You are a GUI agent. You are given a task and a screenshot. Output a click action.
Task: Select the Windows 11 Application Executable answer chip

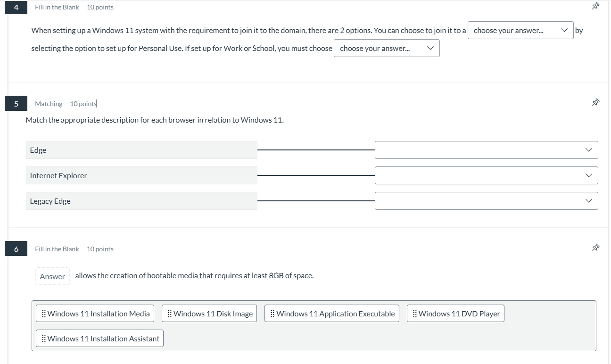tap(332, 314)
